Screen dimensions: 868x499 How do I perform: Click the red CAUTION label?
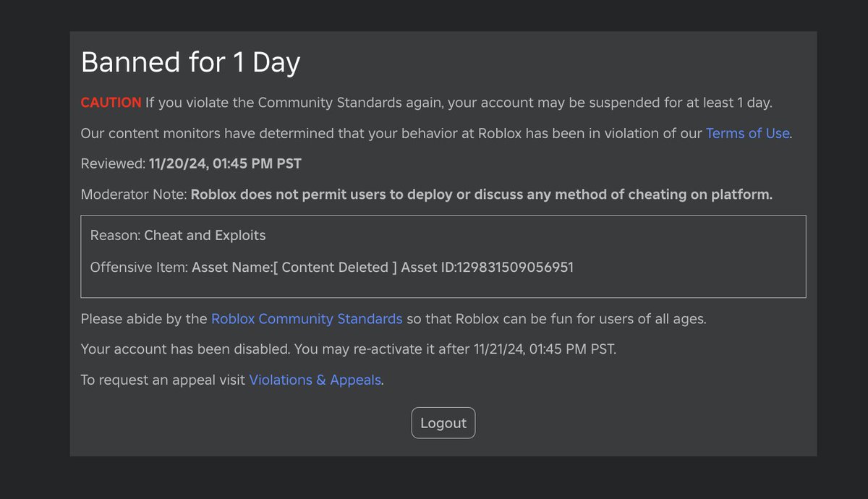[x=111, y=102]
